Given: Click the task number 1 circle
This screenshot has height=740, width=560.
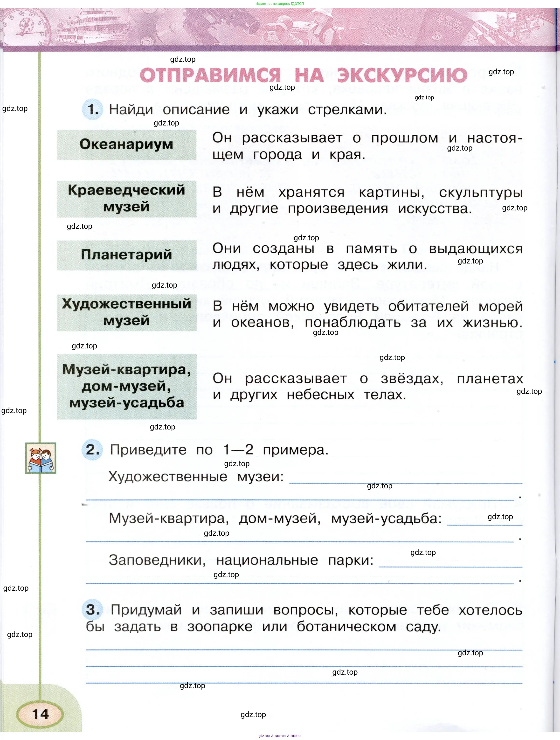Looking at the screenshot, I should coord(92,109).
